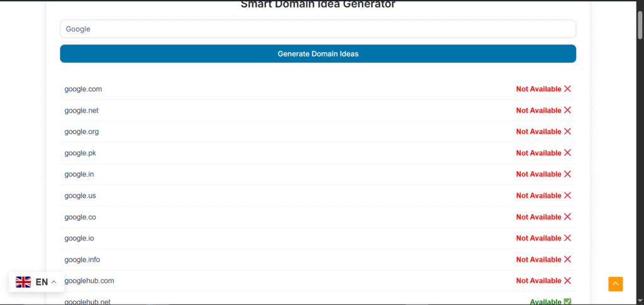Click Not Available label for google.pk
Image resolution: width=644 pixels, height=305 pixels.
tap(538, 153)
